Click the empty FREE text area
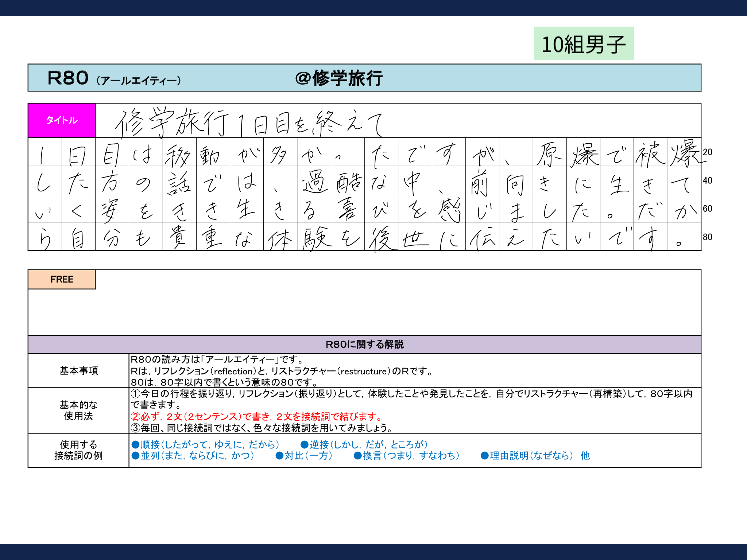747x560 pixels. click(x=365, y=310)
